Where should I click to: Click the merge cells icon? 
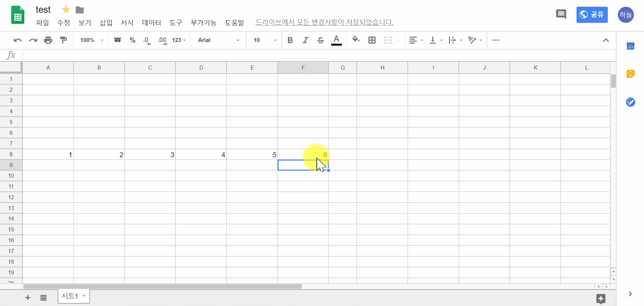point(388,40)
